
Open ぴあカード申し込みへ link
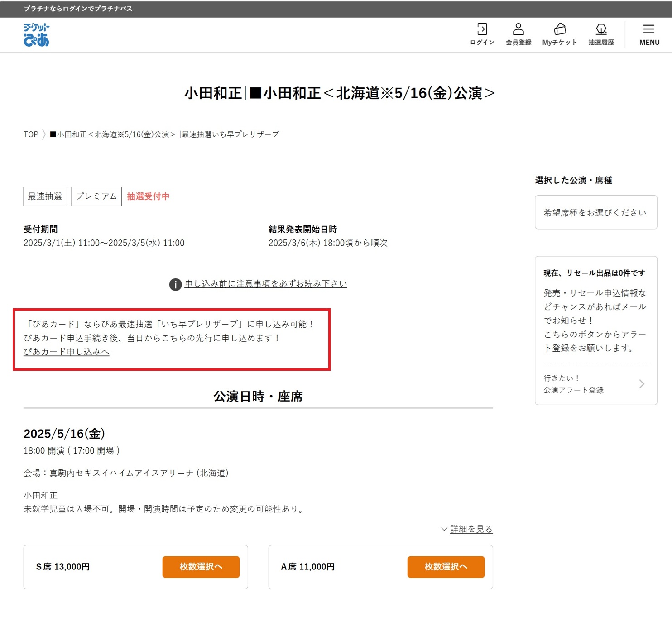(x=67, y=352)
